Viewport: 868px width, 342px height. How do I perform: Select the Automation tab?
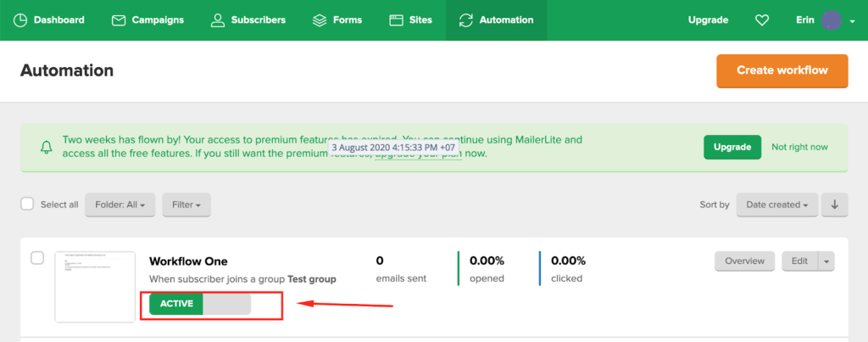click(496, 20)
